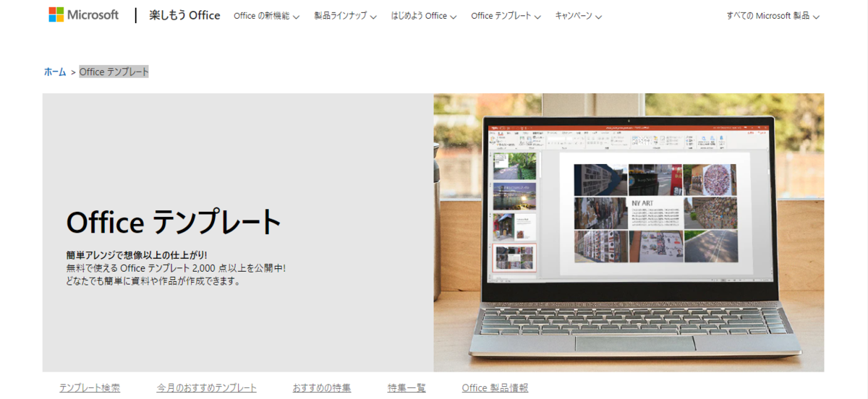Screen dimensions: 868x399
Task: Click the 2,000 点以上を公開中 text line
Action: [176, 268]
